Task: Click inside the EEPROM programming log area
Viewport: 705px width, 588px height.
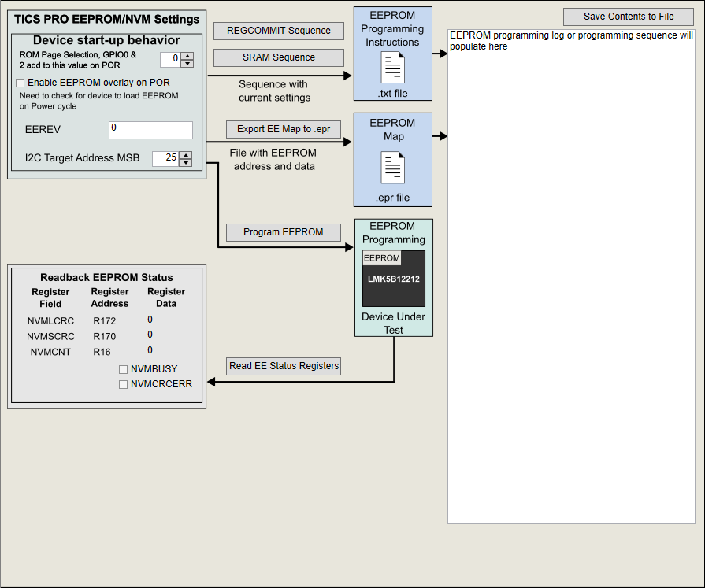Action: (571, 276)
